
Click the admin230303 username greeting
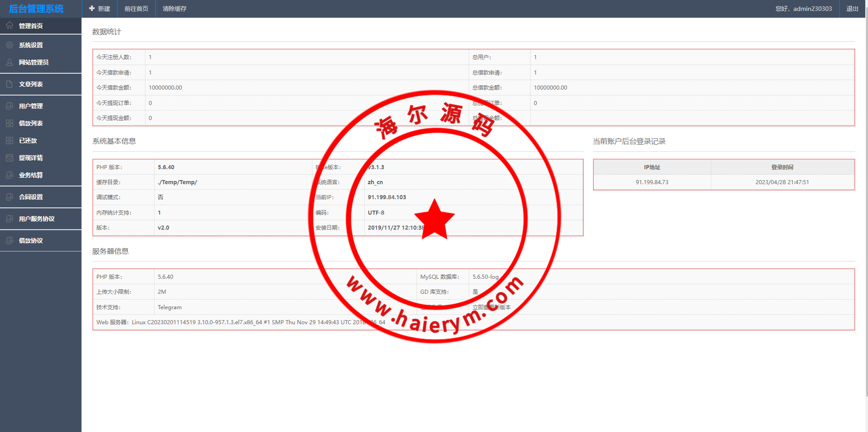pyautogui.click(x=803, y=9)
